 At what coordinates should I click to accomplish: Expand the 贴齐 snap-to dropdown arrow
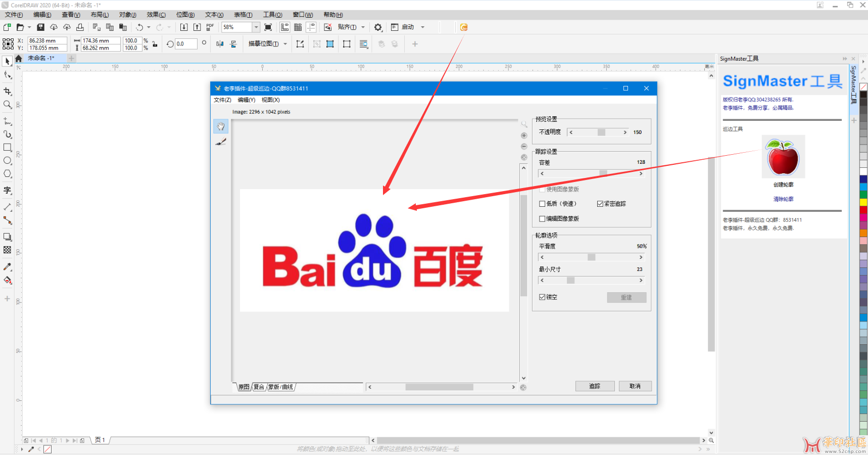tap(363, 27)
